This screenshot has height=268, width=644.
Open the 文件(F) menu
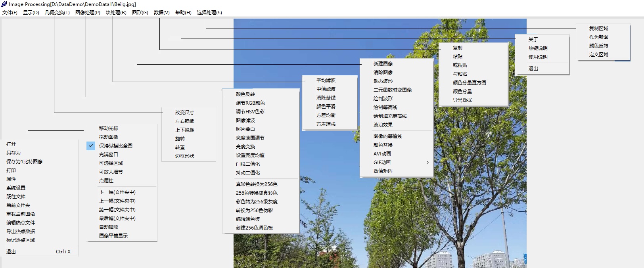pos(10,12)
